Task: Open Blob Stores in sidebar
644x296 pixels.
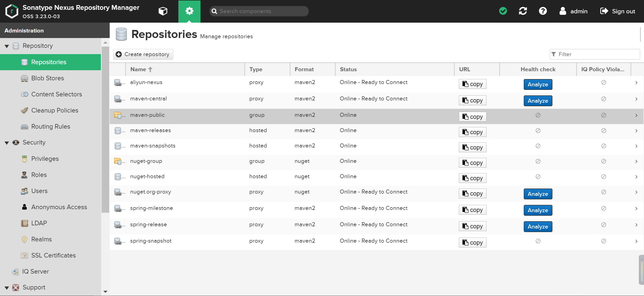Action: pyautogui.click(x=48, y=78)
